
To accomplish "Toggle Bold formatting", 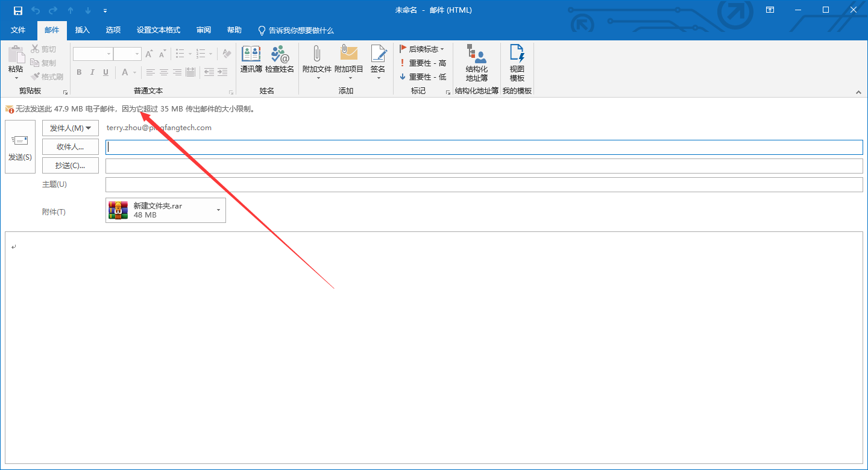I will point(79,72).
